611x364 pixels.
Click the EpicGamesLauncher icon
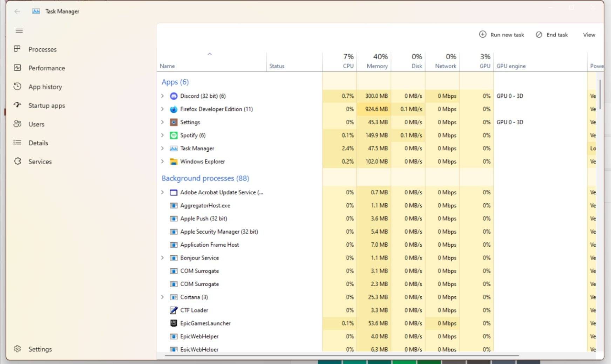[x=174, y=323]
